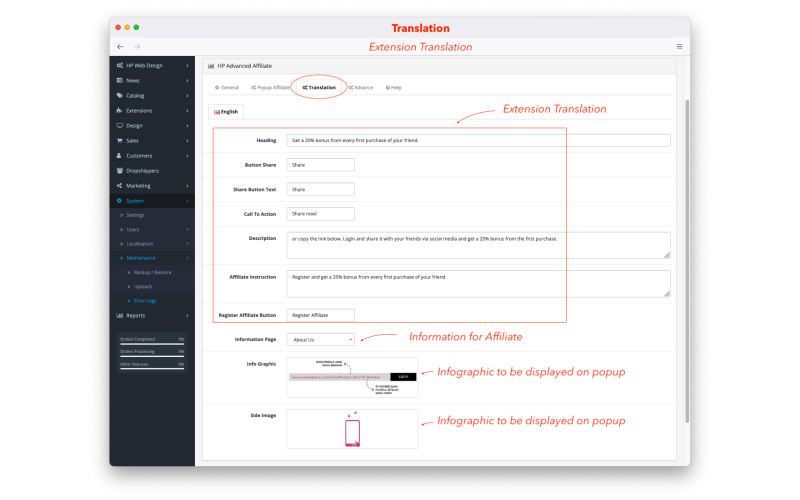This screenshot has height=500, width=800.
Task: Click the Dropshippers menu label
Action: tap(142, 171)
